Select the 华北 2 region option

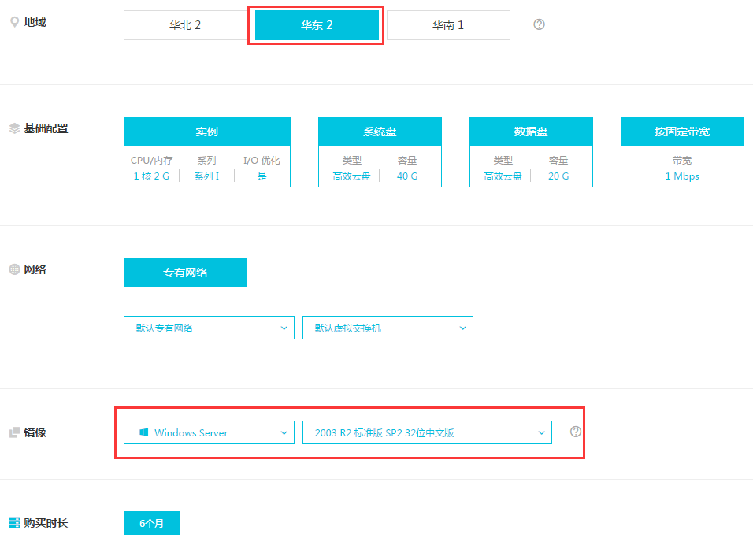[185, 24]
